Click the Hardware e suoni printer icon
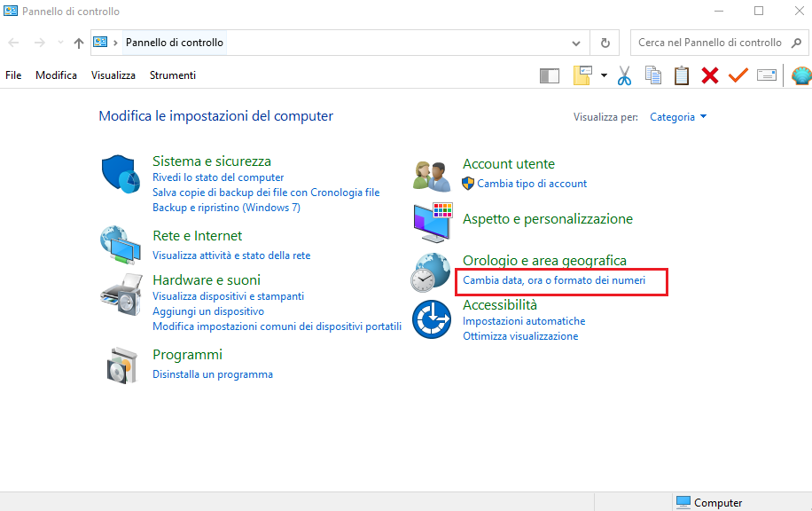812x511 pixels. point(121,295)
